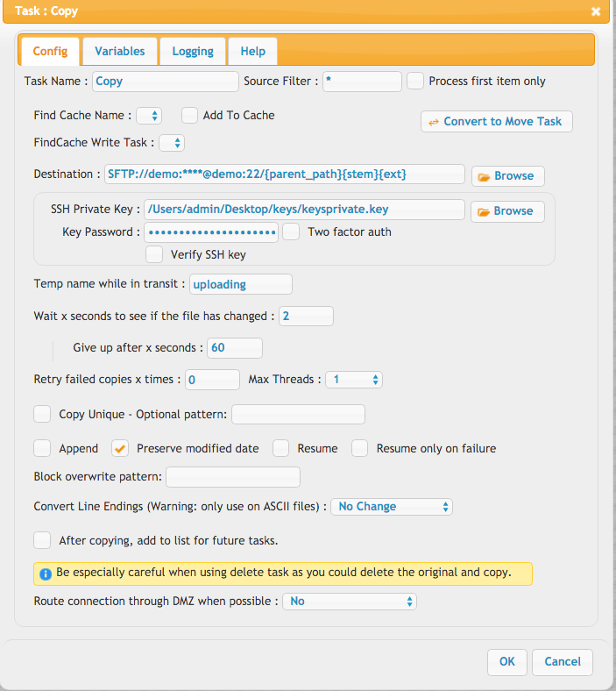This screenshot has width=616, height=691.
Task: Enable Two factor auth
Action: (x=291, y=232)
